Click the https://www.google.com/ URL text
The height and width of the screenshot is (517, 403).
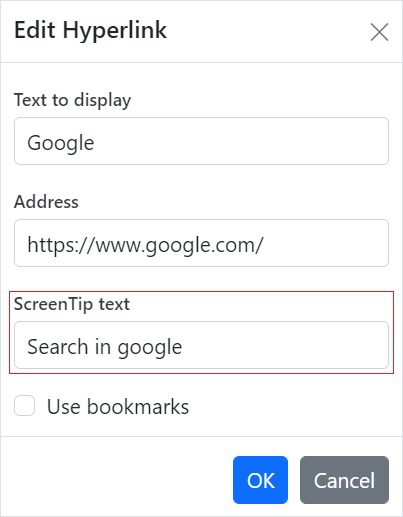pyautogui.click(x=146, y=245)
